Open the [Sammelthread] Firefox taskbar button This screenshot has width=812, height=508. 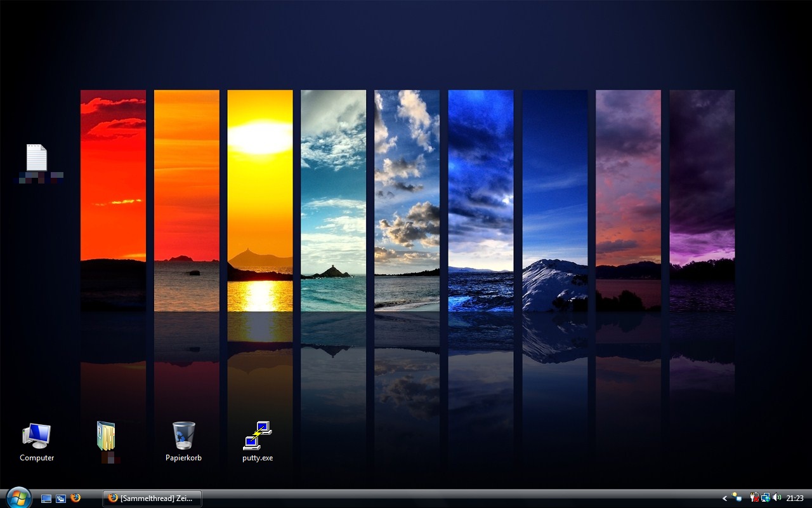(x=152, y=498)
